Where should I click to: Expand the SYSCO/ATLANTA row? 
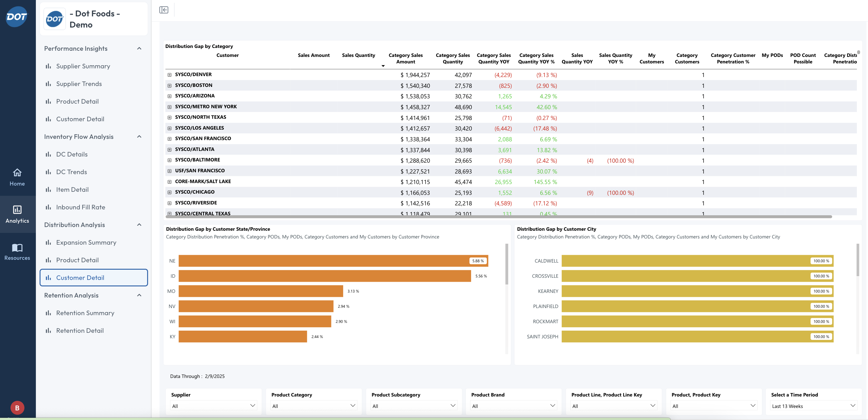[x=169, y=150]
